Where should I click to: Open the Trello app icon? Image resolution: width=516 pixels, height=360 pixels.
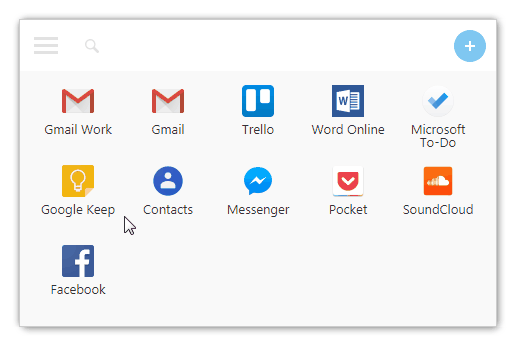click(x=258, y=101)
